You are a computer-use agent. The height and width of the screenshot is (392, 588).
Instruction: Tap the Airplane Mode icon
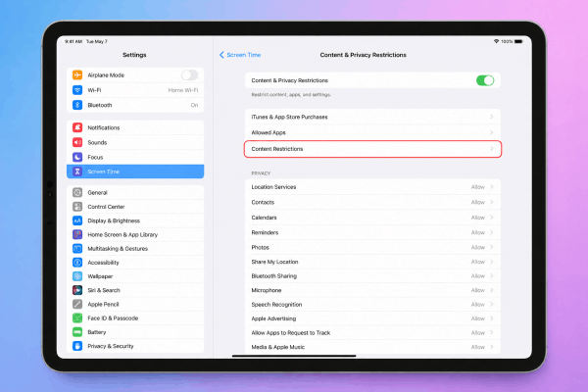(x=77, y=75)
